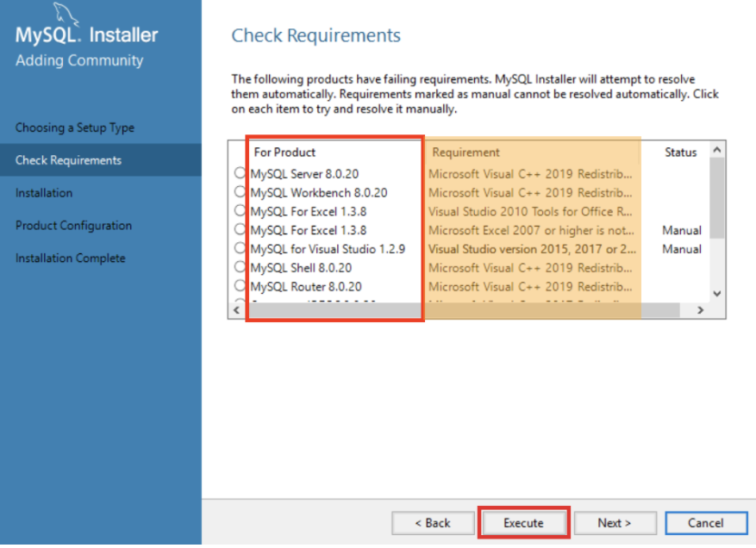Image resolution: width=756 pixels, height=548 pixels.
Task: Select radio button for MySQL Workbench 8.0.20
Action: [x=241, y=191]
